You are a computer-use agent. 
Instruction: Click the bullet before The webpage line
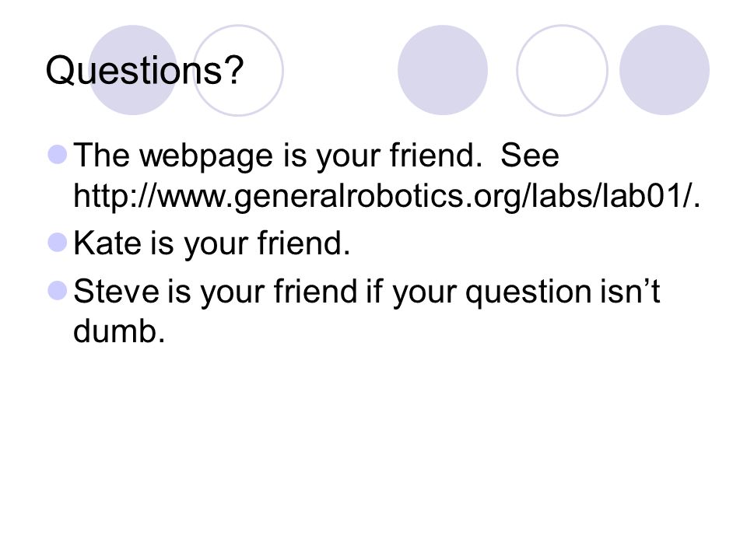(x=58, y=155)
